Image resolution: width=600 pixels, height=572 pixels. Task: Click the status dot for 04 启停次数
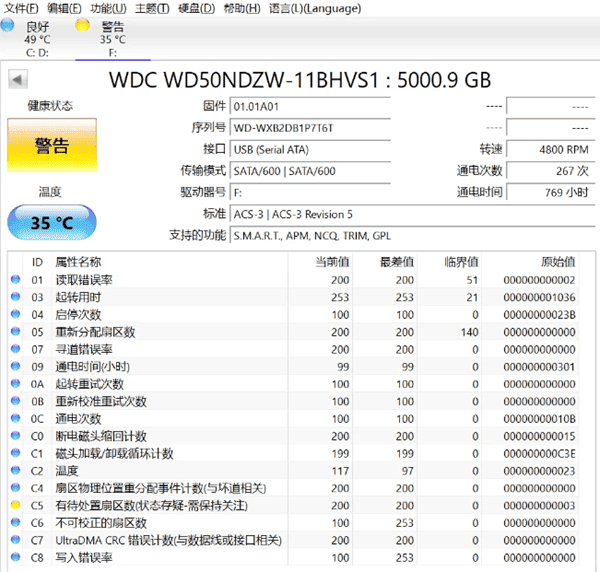tap(16, 314)
